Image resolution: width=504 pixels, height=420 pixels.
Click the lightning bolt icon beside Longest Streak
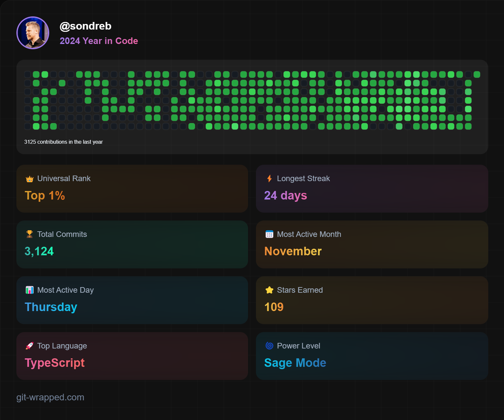[x=269, y=178]
